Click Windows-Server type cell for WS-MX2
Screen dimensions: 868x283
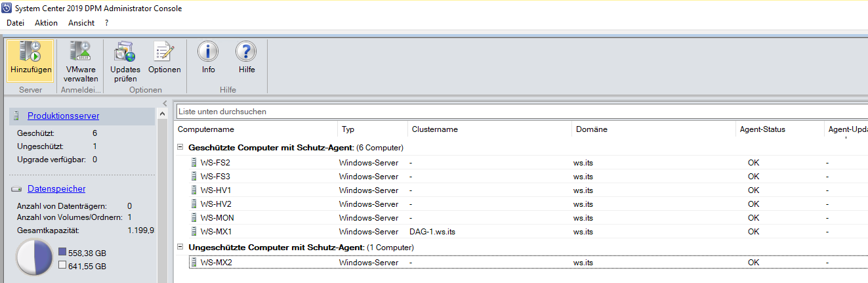369,263
